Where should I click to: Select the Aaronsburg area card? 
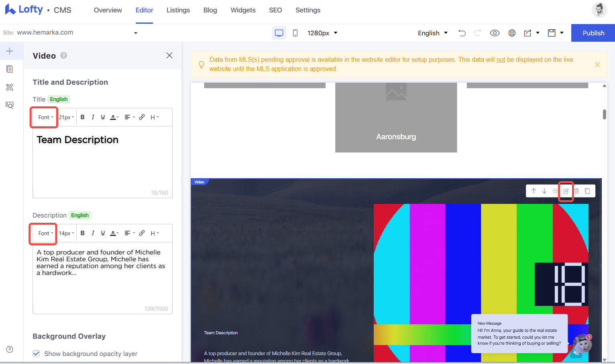point(396,118)
